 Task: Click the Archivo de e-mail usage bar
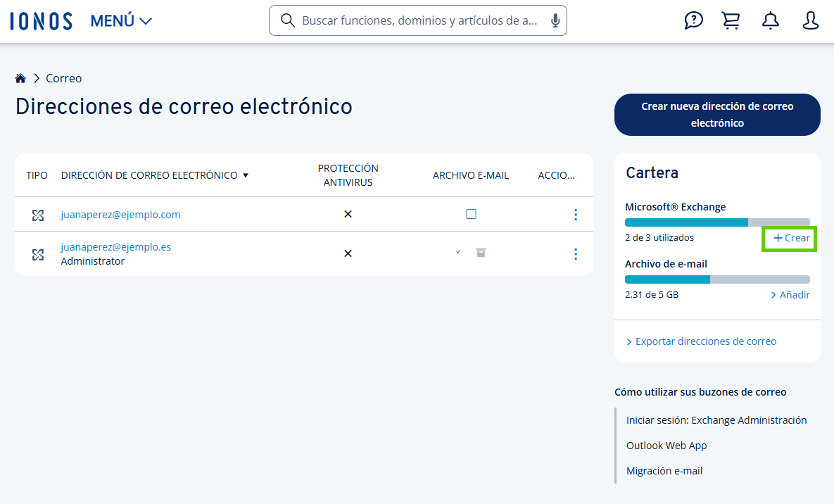[717, 279]
